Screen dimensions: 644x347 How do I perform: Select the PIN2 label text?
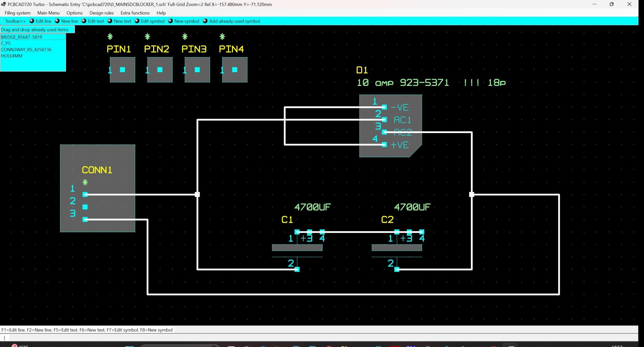157,49
